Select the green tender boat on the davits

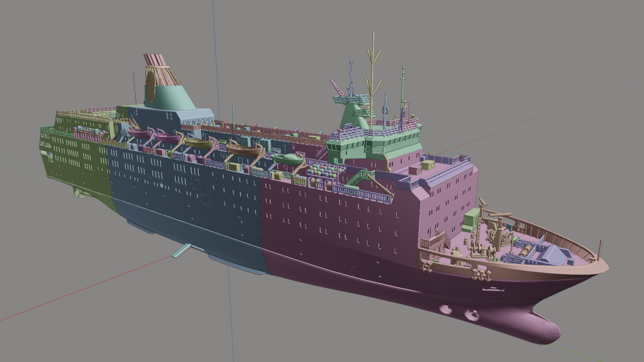(288, 158)
